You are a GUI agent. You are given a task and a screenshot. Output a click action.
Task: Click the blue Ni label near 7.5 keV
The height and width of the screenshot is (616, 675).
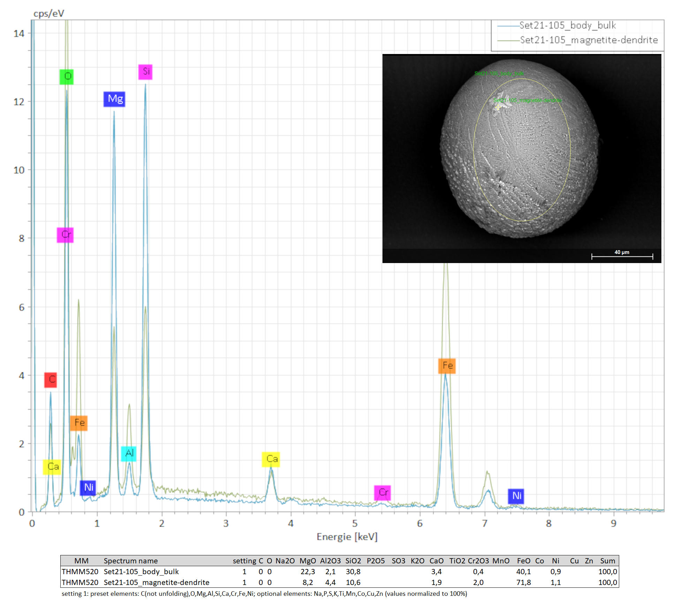[x=516, y=496]
